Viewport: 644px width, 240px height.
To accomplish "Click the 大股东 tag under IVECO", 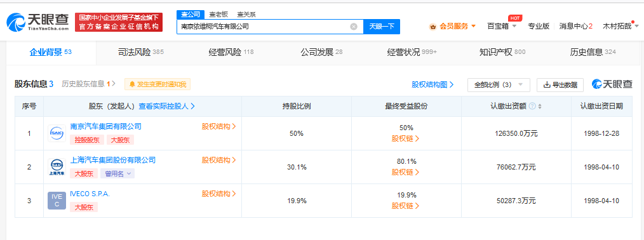I will 84,207.
